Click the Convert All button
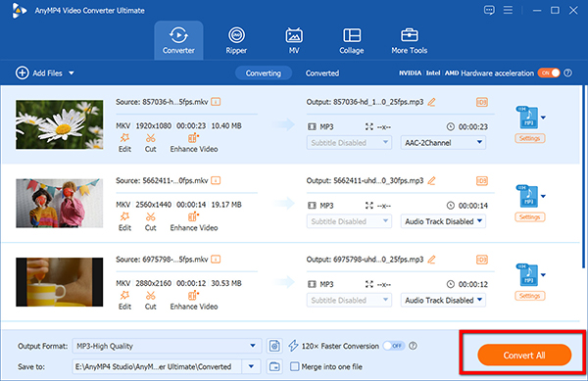The width and height of the screenshot is (588, 381). 524,355
